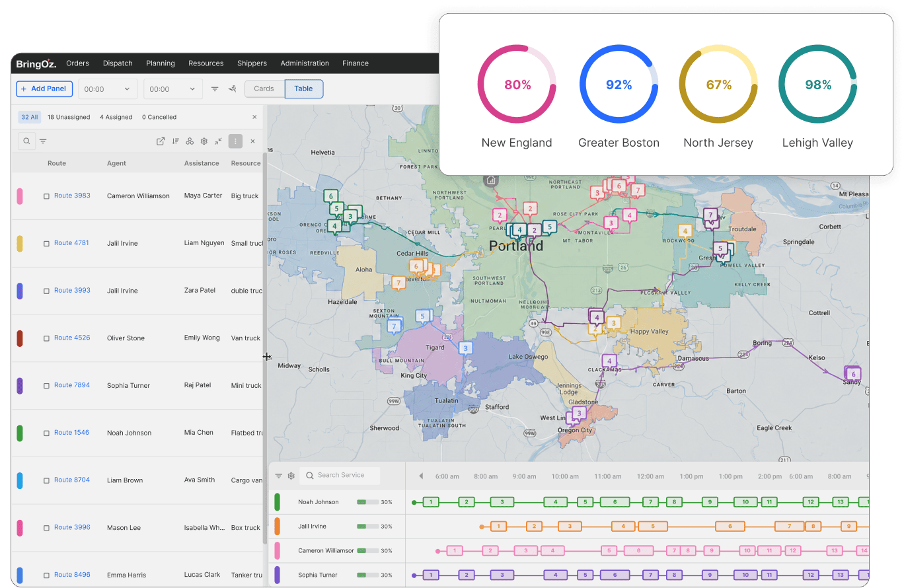Open the Finance menu
The image size is (904, 588).
pyautogui.click(x=356, y=63)
